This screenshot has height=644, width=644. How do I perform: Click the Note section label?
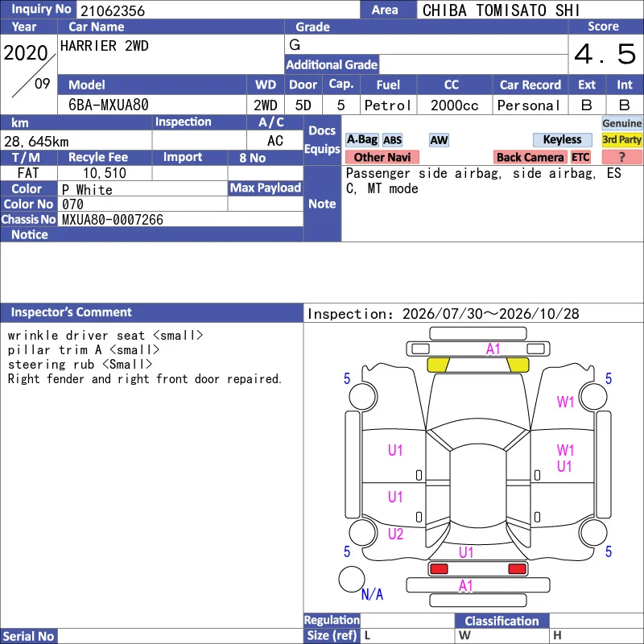coord(322,204)
